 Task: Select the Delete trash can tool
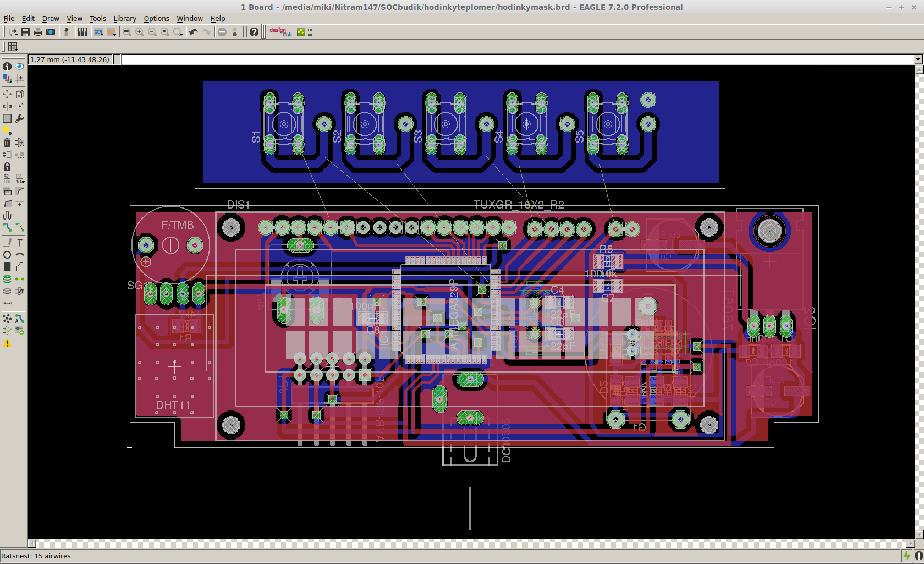click(x=7, y=143)
